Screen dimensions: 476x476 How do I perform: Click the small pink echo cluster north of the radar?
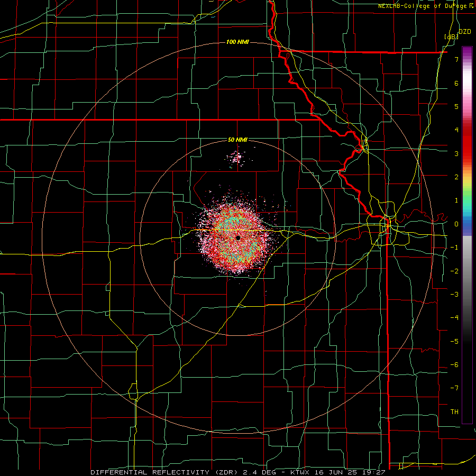[236, 158]
